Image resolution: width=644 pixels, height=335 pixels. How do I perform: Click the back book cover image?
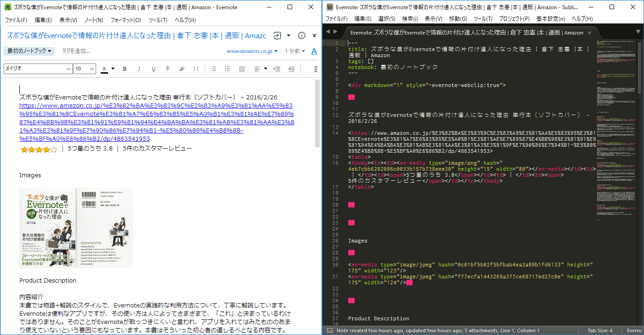105,228
